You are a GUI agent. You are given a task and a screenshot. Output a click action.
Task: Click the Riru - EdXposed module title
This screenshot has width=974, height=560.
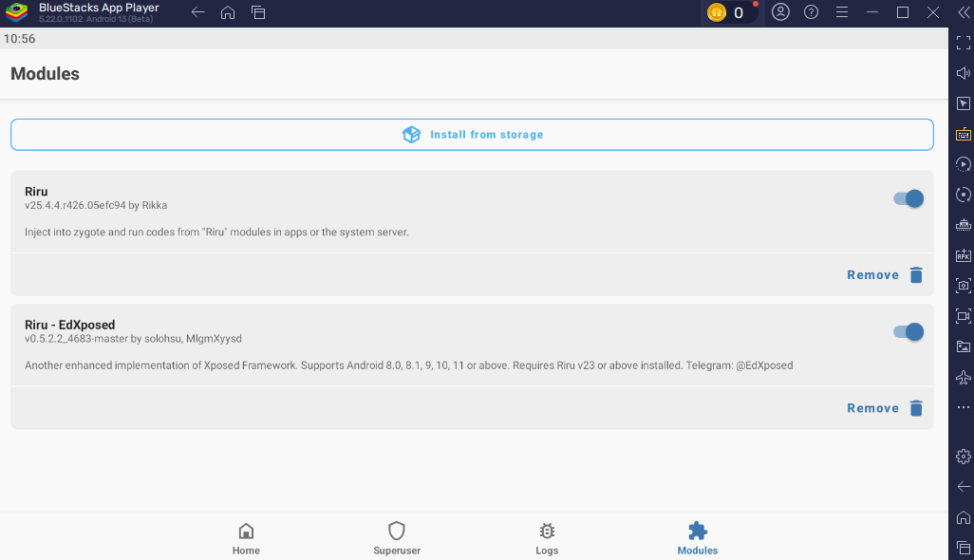click(69, 325)
